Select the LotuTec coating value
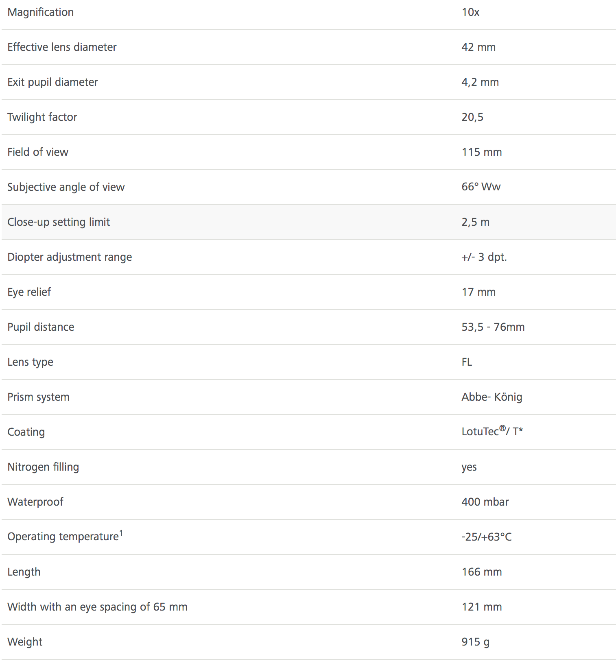The image size is (616, 672). click(x=492, y=431)
